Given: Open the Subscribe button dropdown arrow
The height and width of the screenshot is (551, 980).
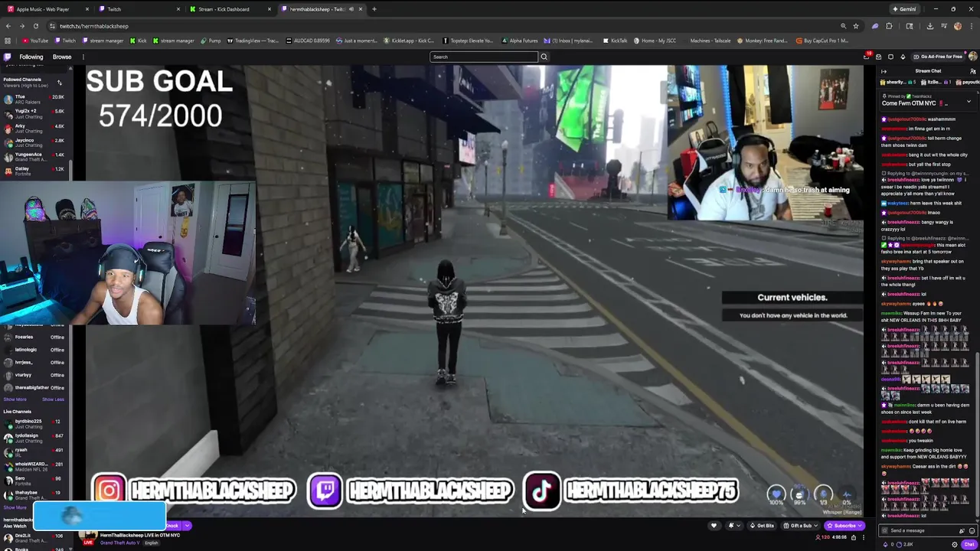Looking at the screenshot, I should [x=860, y=526].
